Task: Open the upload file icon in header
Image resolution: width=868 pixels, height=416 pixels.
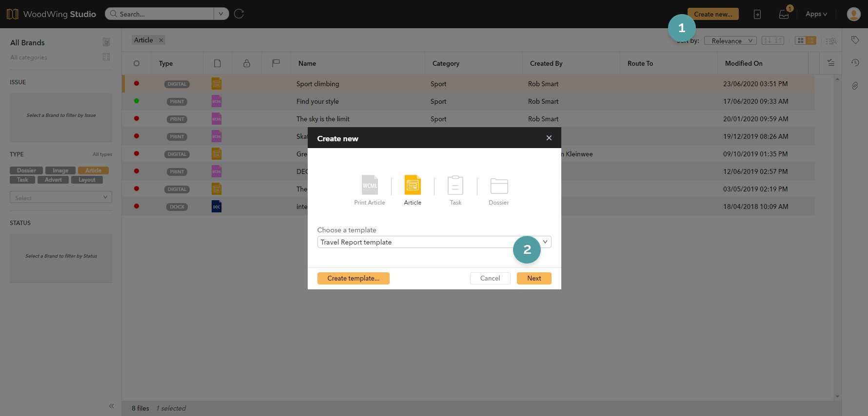Action: (x=757, y=14)
